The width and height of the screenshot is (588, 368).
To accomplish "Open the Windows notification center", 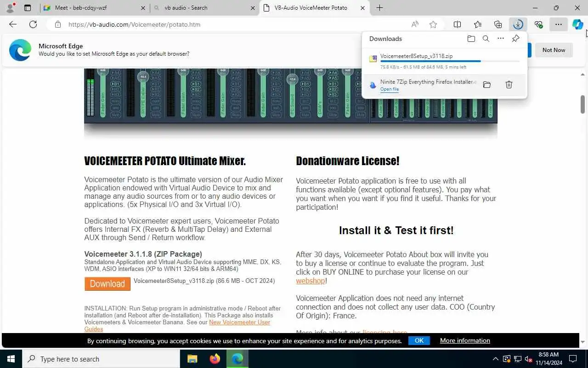I will click(x=573, y=359).
